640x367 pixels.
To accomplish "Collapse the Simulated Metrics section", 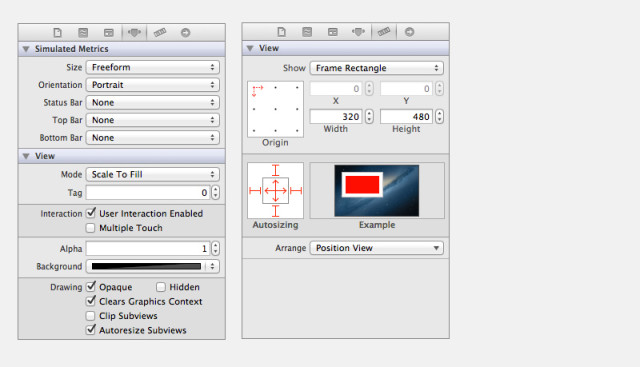I will point(26,49).
